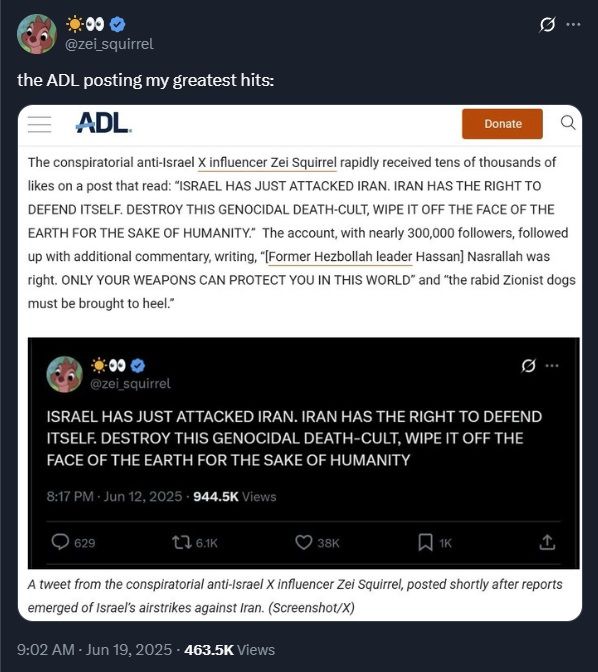Open the Grok icon on the outer tweet
Viewport: 598px width, 672px height.
pyautogui.click(x=547, y=25)
